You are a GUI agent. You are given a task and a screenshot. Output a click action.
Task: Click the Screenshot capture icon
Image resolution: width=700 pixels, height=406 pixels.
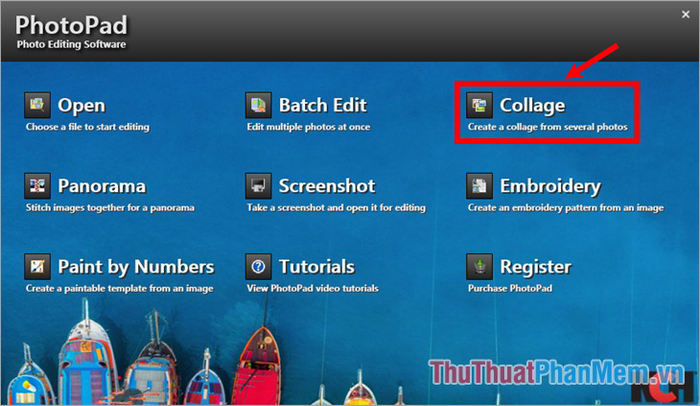(x=258, y=186)
